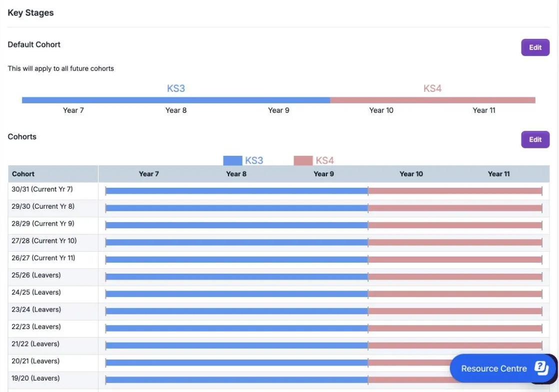Select 20/21 (Leavers) cohort row
The image size is (559, 392).
click(278, 363)
